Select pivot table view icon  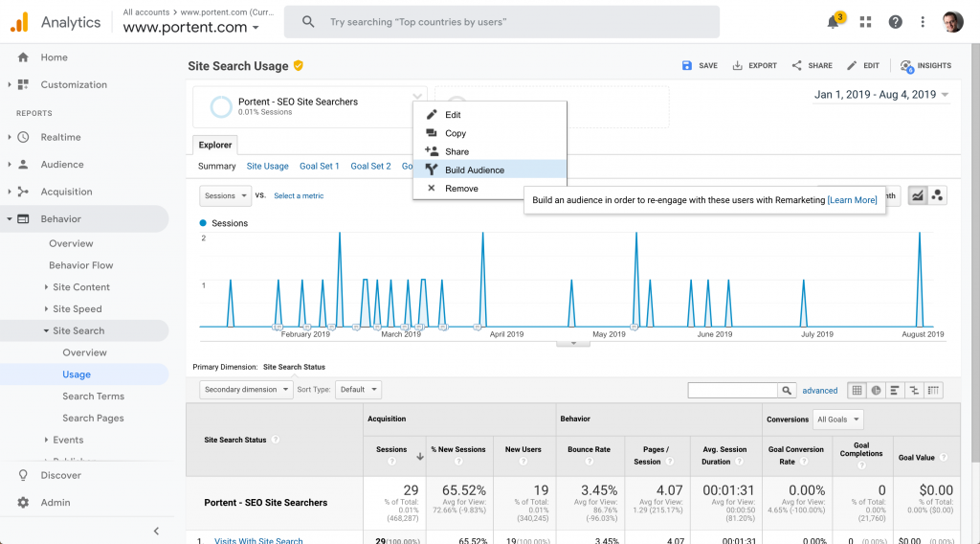[933, 390]
